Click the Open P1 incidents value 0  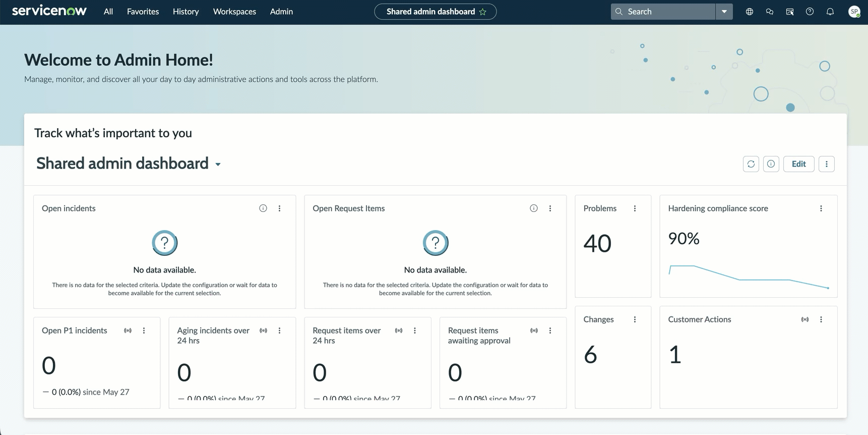49,365
